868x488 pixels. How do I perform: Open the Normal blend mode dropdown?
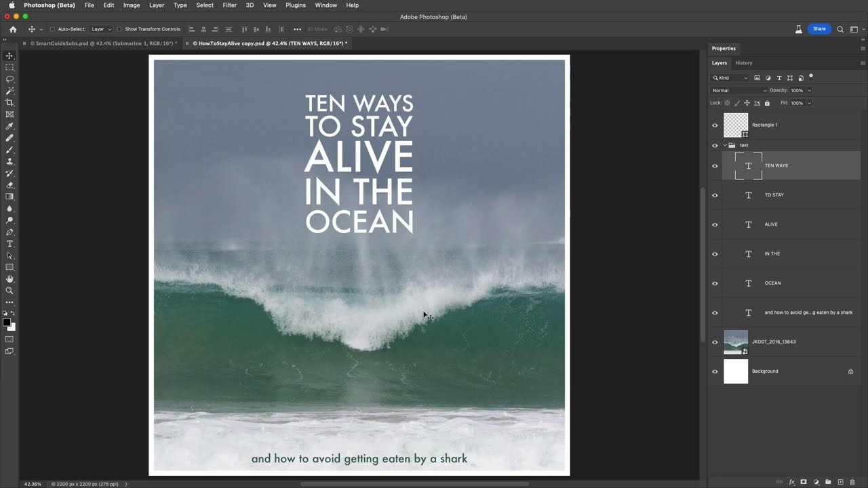(x=739, y=90)
